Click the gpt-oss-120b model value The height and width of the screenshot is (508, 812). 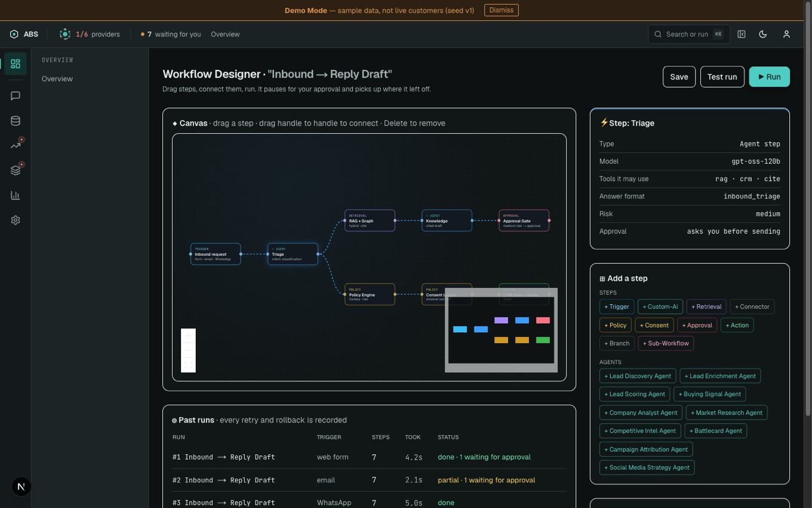click(x=755, y=161)
